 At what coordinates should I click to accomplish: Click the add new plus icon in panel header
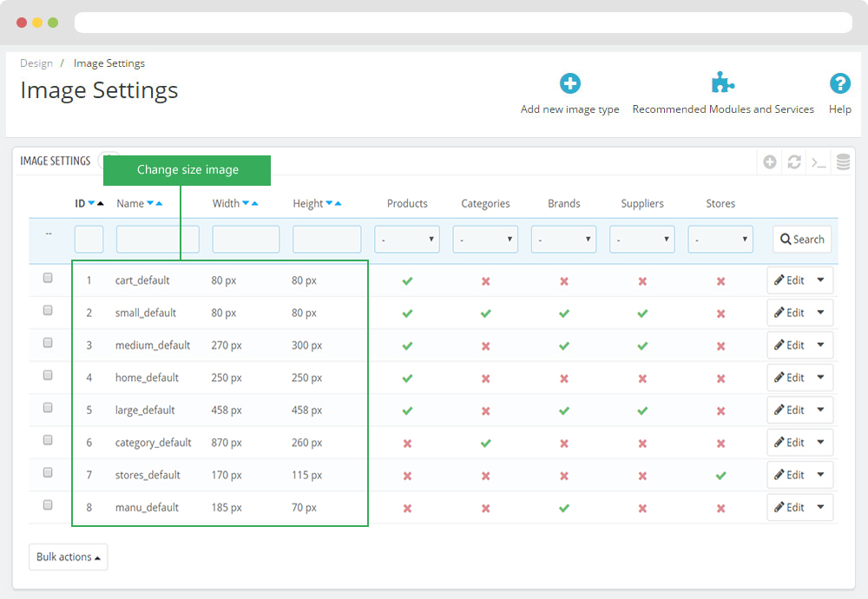[x=770, y=162]
